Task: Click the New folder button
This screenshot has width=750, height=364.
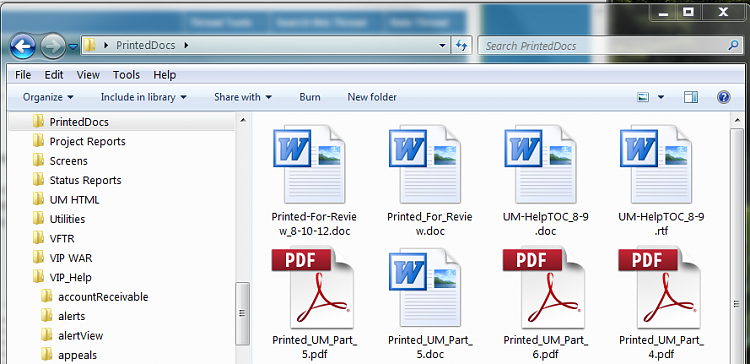Action: click(372, 97)
